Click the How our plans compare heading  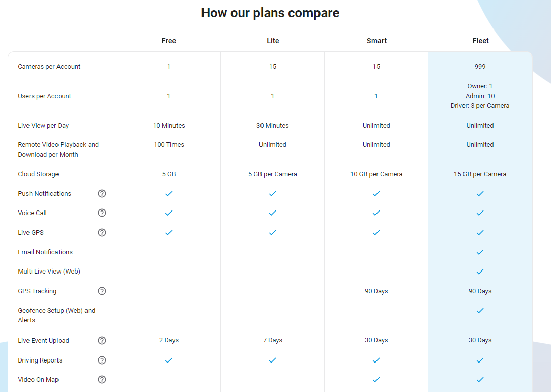click(270, 13)
